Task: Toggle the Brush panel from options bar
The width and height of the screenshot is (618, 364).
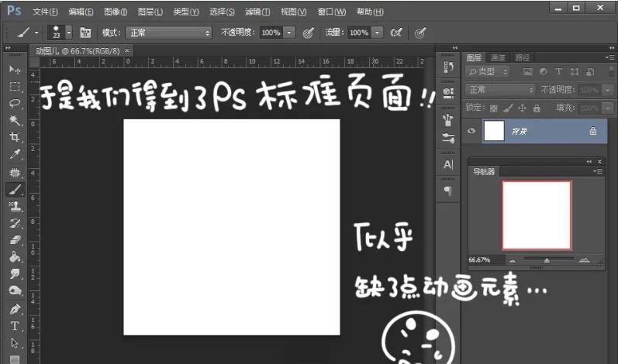Action: point(85,33)
